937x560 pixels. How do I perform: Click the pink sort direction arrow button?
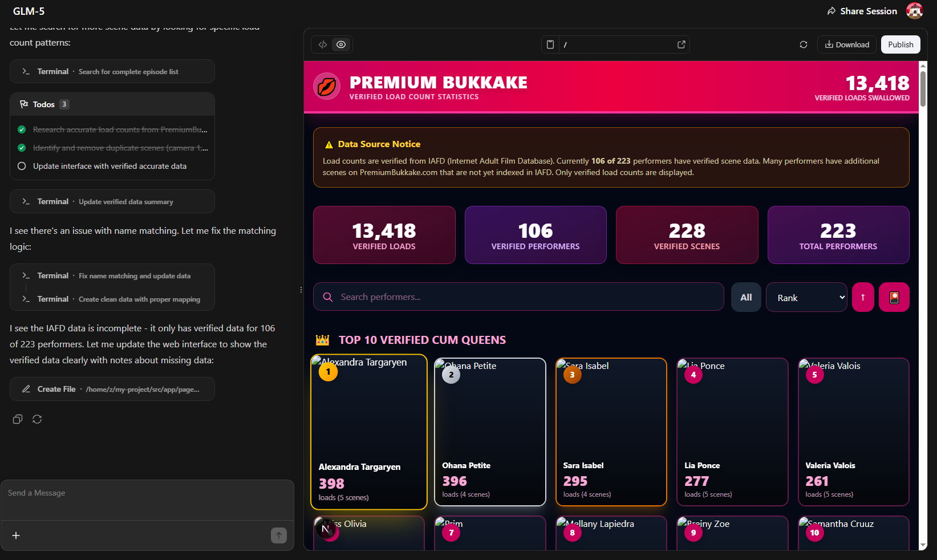tap(863, 298)
